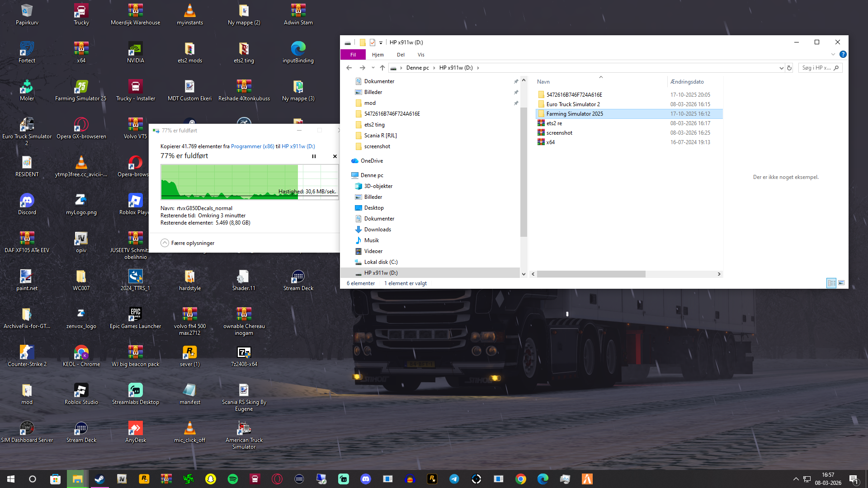Image resolution: width=868 pixels, height=488 pixels.
Task: Open Spotify from the taskbar
Action: (x=233, y=479)
